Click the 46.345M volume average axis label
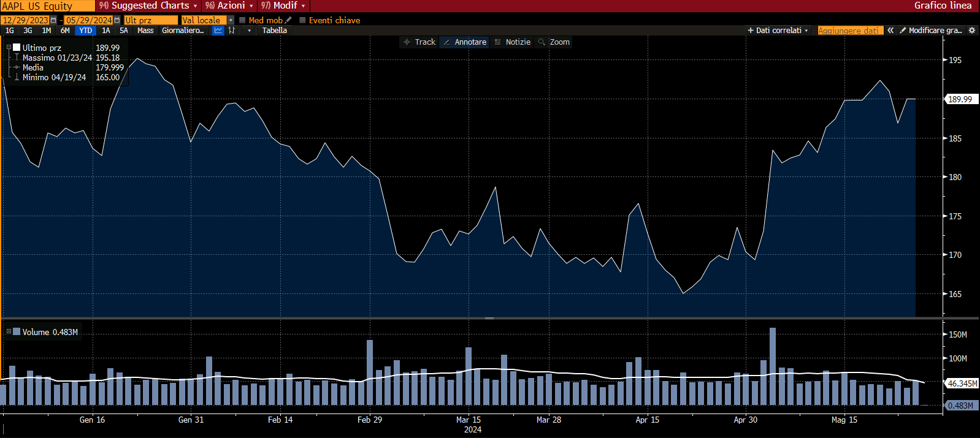Viewport: 980px width, 438px height. (962, 383)
